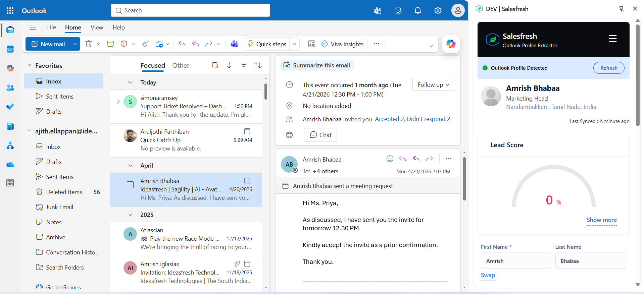Click the sort arrows in message list
The height and width of the screenshot is (294, 644).
[x=258, y=65]
